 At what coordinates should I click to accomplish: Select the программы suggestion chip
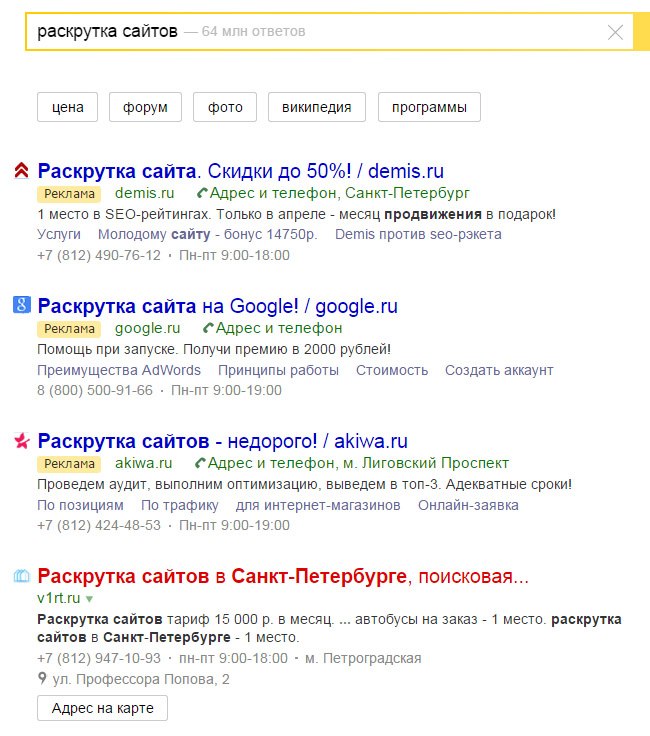429,107
